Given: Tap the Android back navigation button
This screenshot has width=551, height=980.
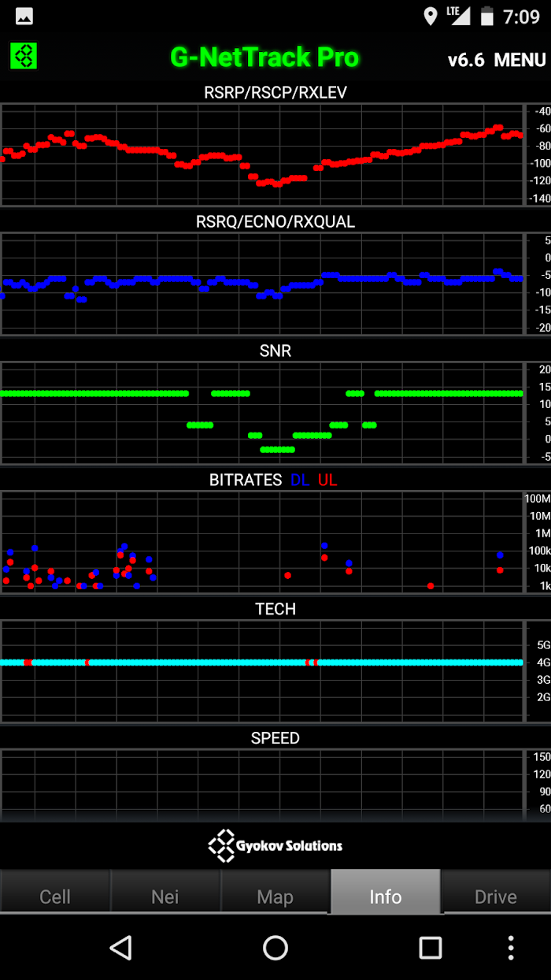Looking at the screenshot, I should [x=120, y=948].
